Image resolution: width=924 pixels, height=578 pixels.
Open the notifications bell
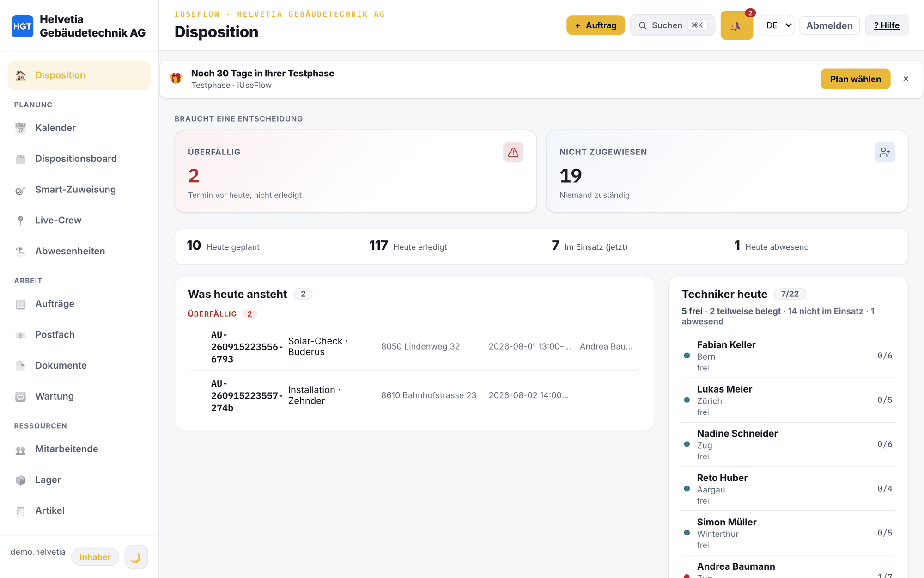[736, 25]
